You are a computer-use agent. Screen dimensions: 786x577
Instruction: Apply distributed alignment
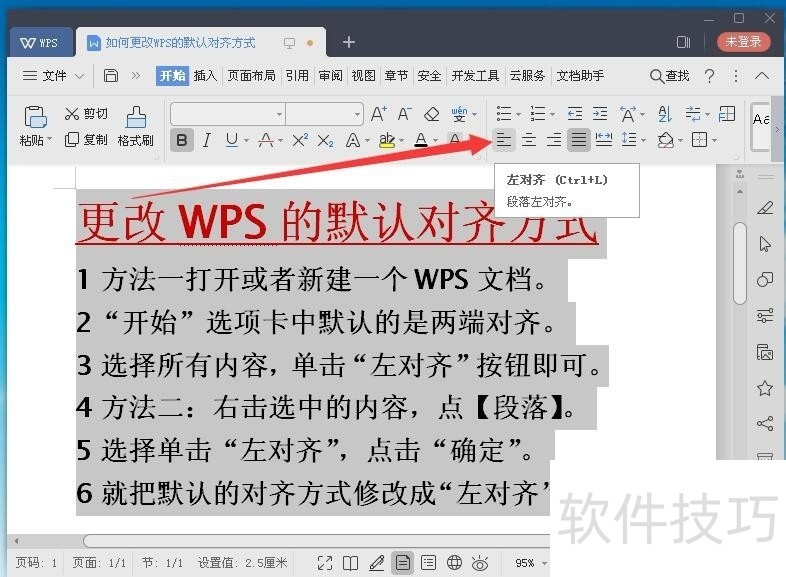[x=604, y=139]
